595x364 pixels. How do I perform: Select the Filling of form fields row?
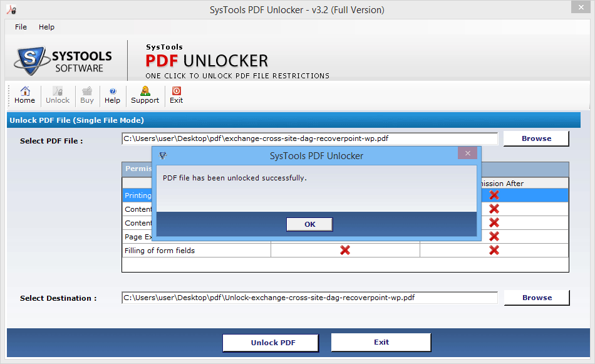[345, 251]
